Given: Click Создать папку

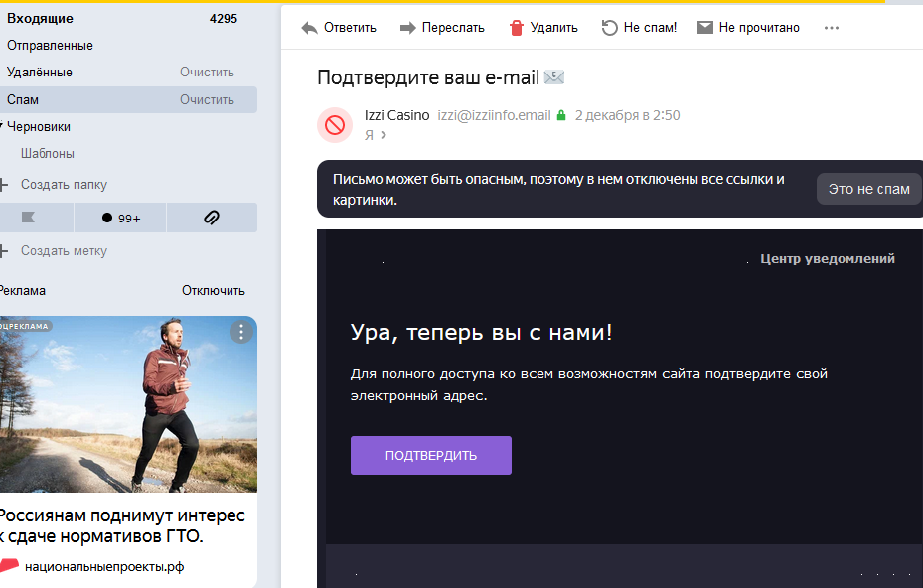Looking at the screenshot, I should pyautogui.click(x=65, y=185).
